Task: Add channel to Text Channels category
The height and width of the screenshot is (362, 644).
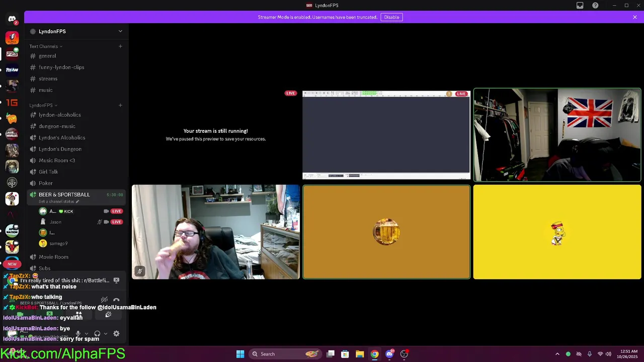Action: tap(120, 46)
